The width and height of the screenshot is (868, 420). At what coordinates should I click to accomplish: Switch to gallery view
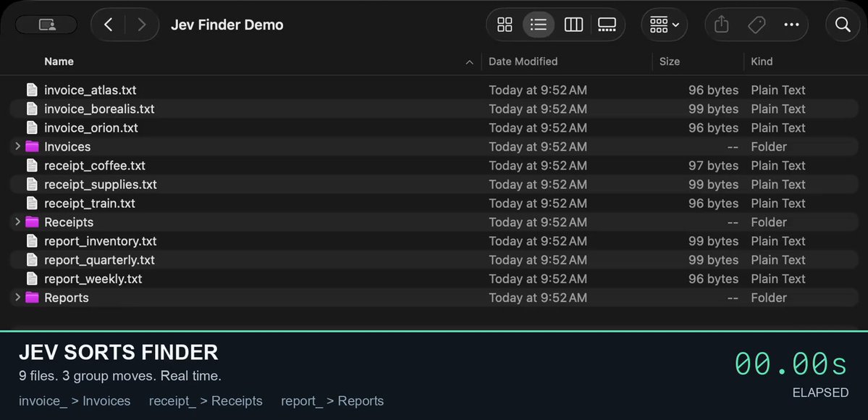coord(607,25)
